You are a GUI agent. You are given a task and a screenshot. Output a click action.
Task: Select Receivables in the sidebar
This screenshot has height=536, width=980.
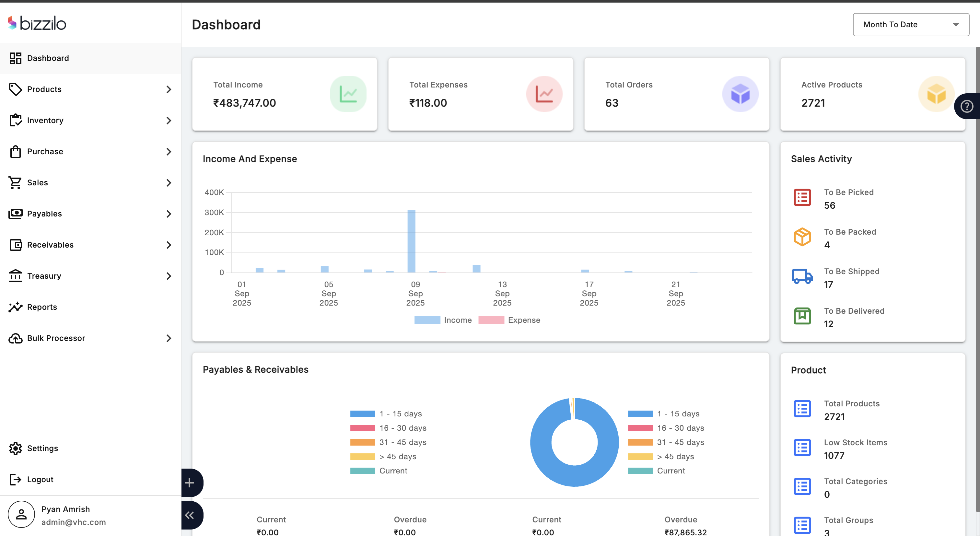50,245
